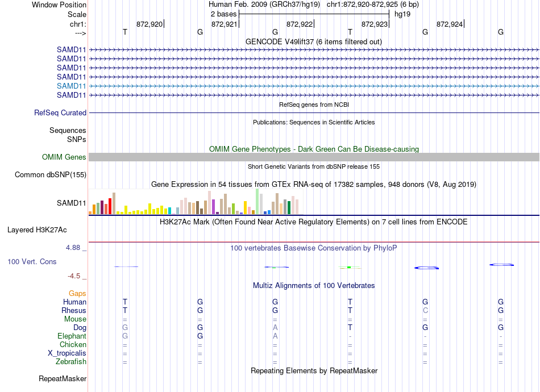Click the Scale label on the left
Screen dimensions: 540x392
click(x=77, y=14)
